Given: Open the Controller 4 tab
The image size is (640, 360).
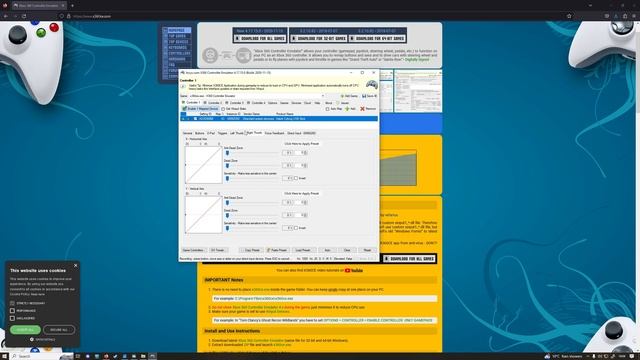Looking at the screenshot, I should 256,103.
